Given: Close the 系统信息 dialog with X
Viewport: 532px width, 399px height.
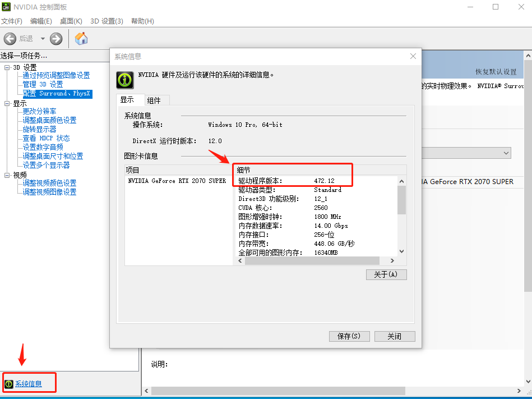Looking at the screenshot, I should [x=413, y=56].
